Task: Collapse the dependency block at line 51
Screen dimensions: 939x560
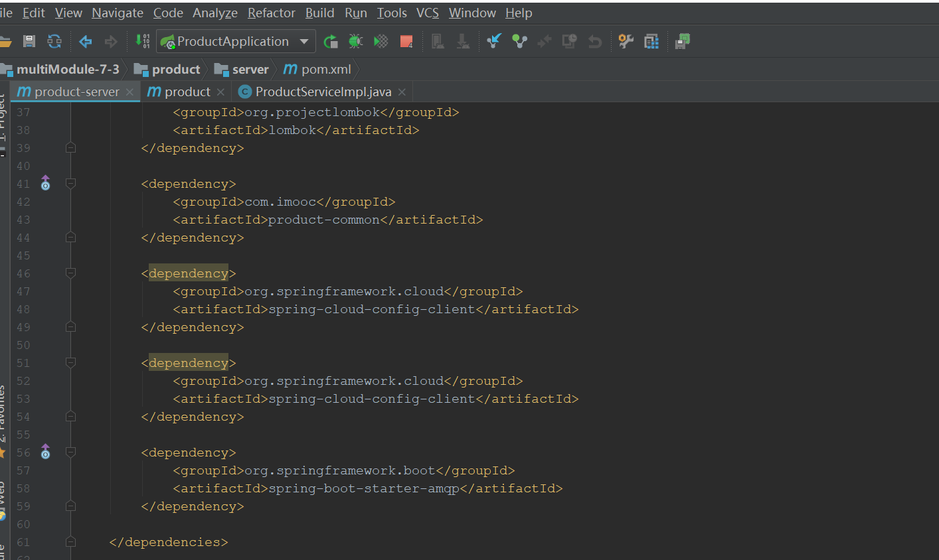Action: coord(70,362)
